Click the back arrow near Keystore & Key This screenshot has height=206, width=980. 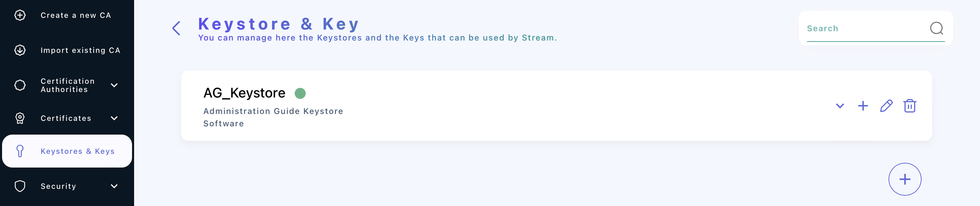tap(176, 28)
